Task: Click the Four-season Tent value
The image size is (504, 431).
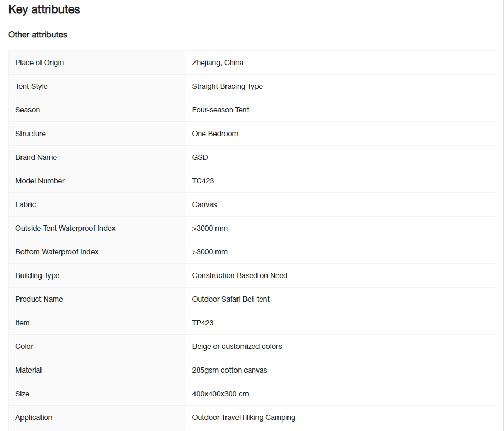Action: [x=221, y=110]
